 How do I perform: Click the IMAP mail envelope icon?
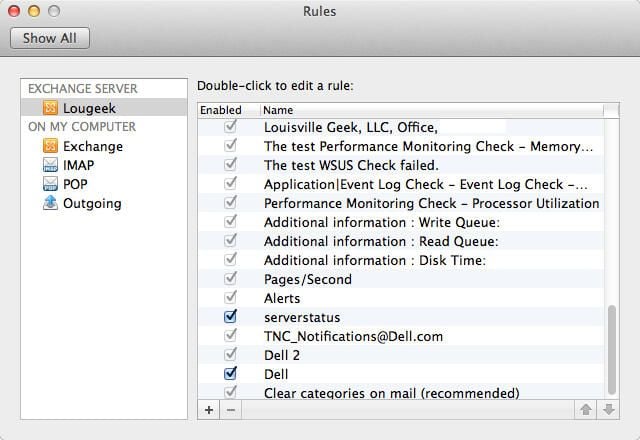coord(50,164)
